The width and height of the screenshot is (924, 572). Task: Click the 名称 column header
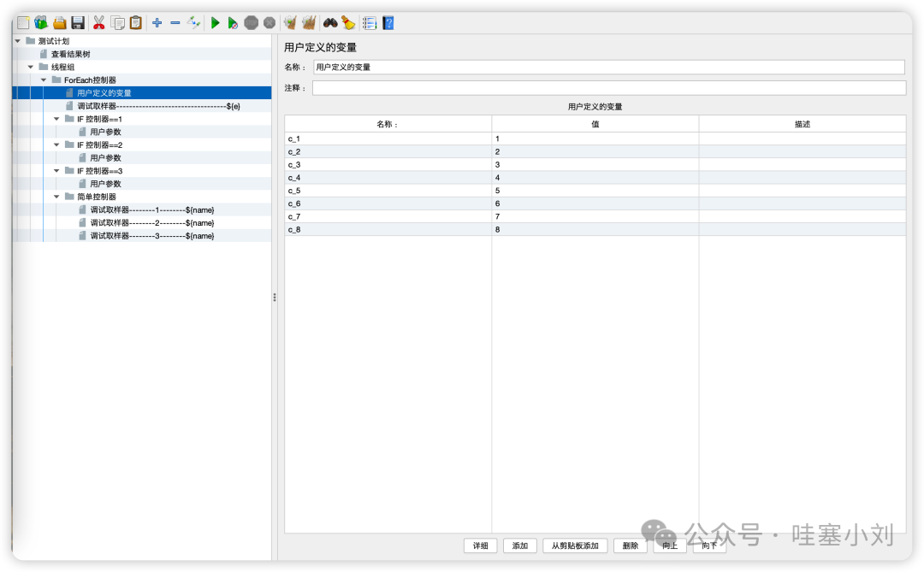coord(388,124)
